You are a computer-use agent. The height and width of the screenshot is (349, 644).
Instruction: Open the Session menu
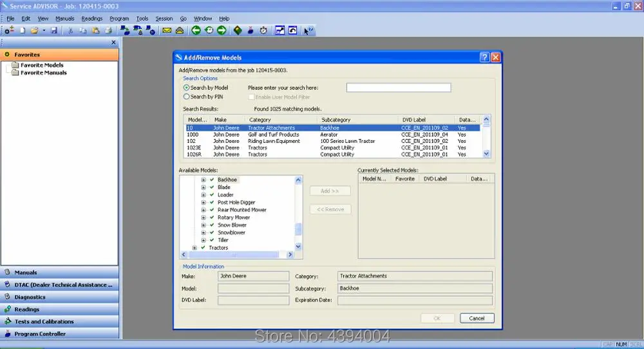(164, 19)
